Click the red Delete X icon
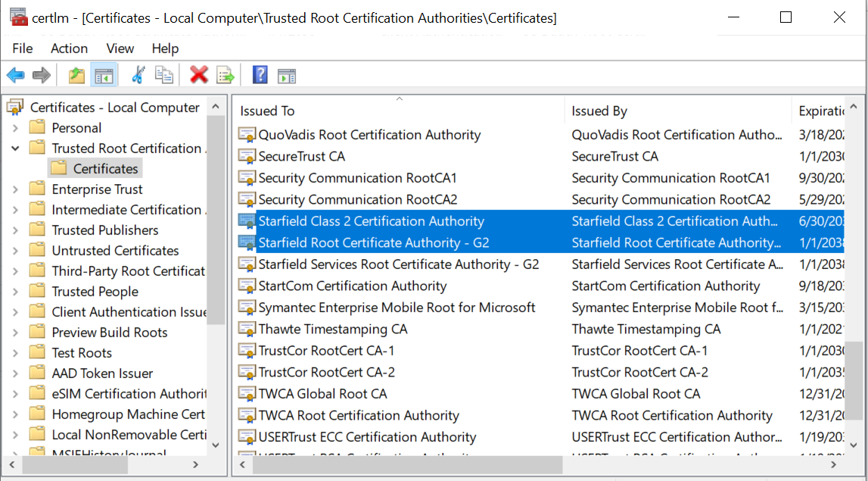The width and height of the screenshot is (868, 481). point(199,75)
